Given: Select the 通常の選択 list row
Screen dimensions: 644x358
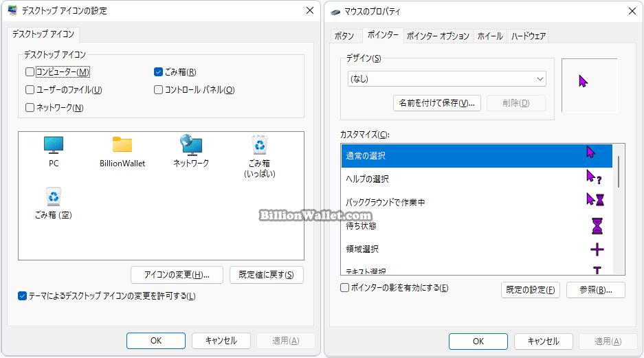Looking at the screenshot, I should pyautogui.click(x=477, y=155).
